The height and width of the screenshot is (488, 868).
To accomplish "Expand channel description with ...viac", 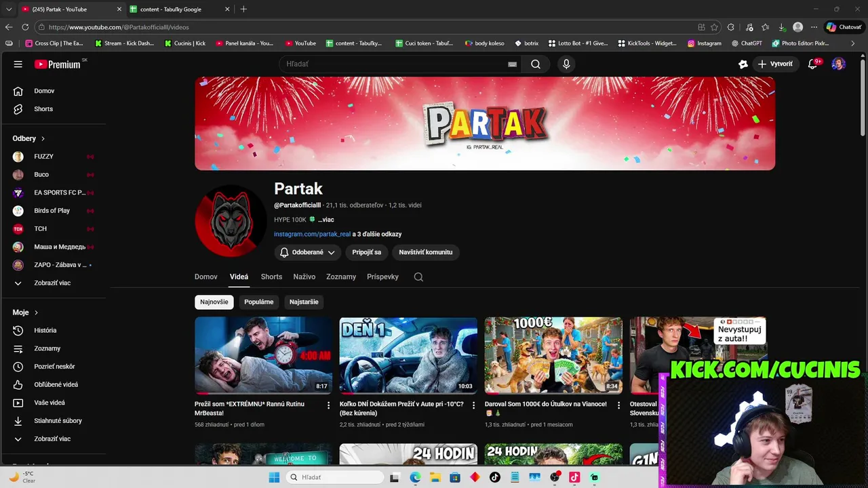I will tap(326, 220).
